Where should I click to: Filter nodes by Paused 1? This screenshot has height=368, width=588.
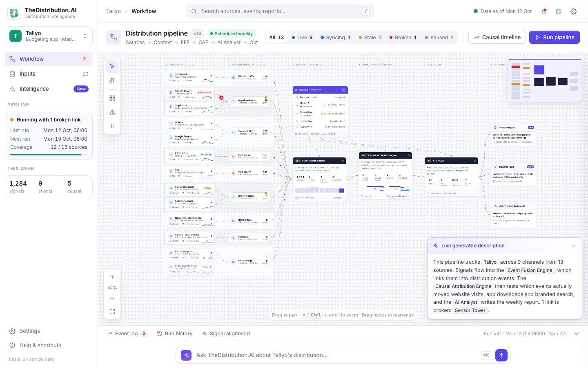[x=439, y=37]
